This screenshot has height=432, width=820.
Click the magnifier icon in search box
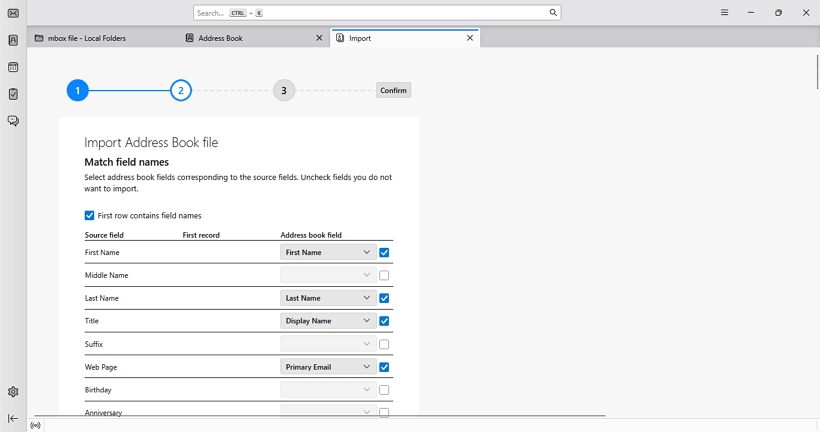553,13
